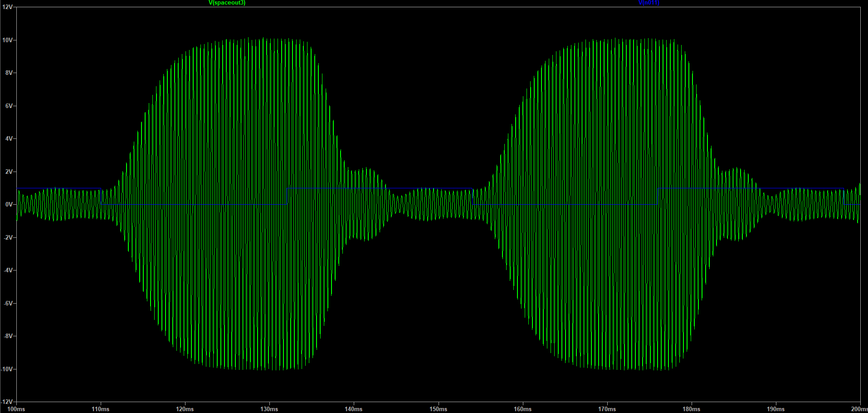Click the 8V vertical axis label

point(9,73)
